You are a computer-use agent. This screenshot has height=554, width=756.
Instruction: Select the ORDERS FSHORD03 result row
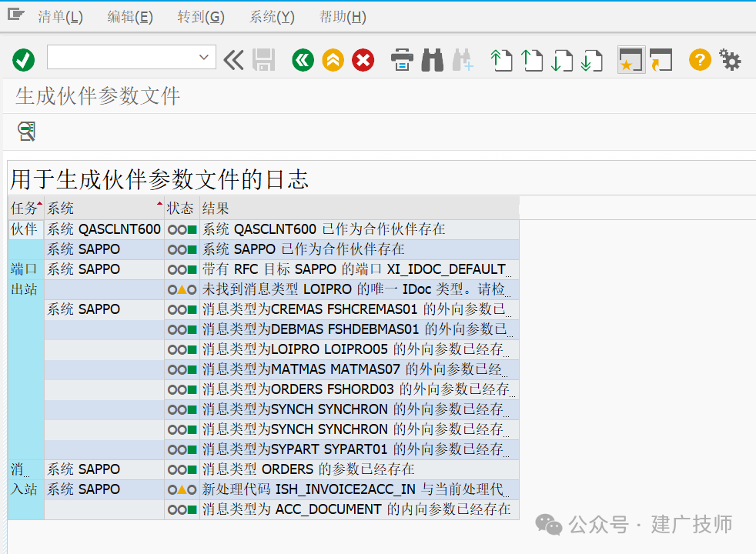[360, 389]
